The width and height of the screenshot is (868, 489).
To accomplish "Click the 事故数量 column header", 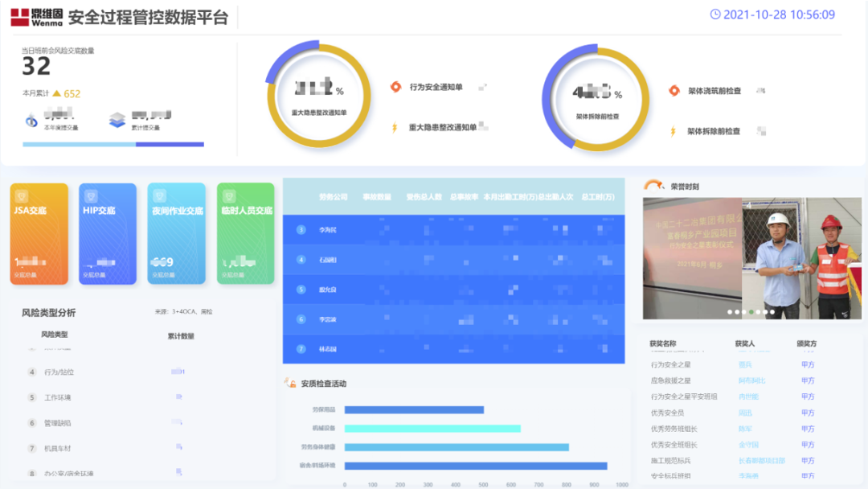I will (x=377, y=196).
